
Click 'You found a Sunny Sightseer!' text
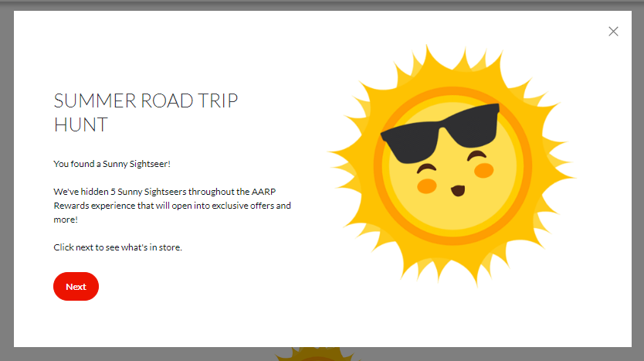[x=111, y=164]
